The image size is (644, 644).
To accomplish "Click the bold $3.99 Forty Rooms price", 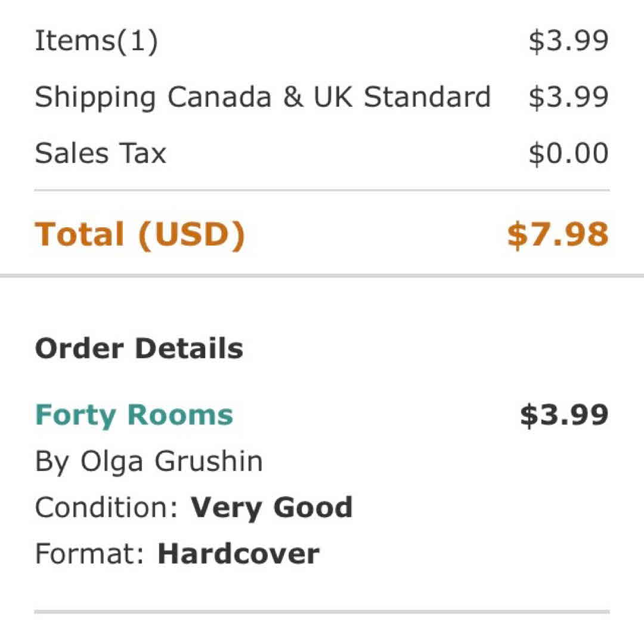I will (564, 416).
